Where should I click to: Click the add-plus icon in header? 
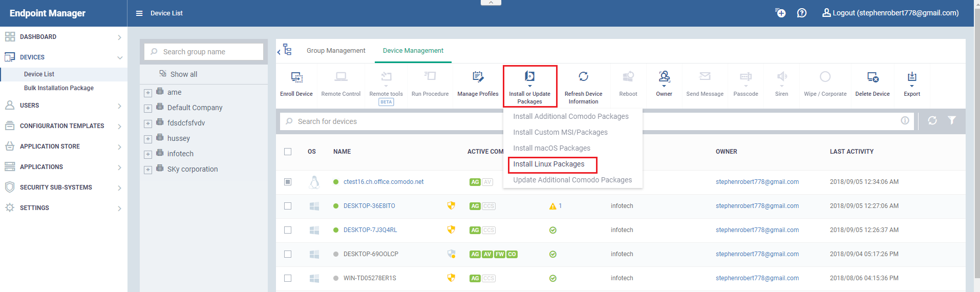pyautogui.click(x=780, y=13)
